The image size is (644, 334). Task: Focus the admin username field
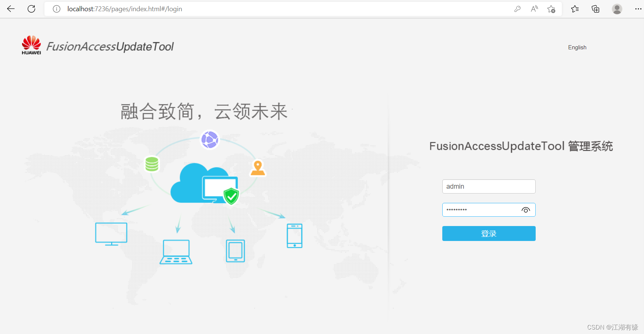tap(489, 186)
